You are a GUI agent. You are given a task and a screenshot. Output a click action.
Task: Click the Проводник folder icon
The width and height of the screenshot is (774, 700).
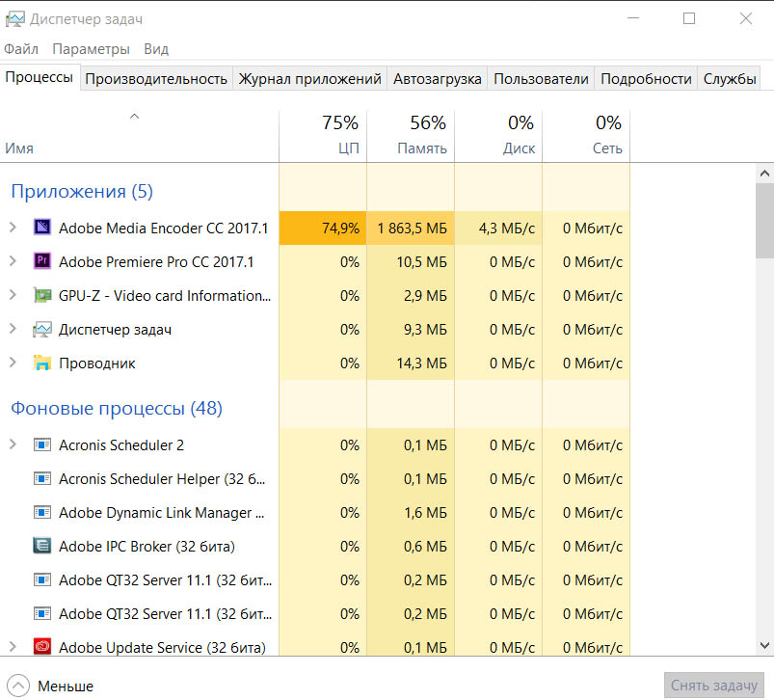point(42,363)
